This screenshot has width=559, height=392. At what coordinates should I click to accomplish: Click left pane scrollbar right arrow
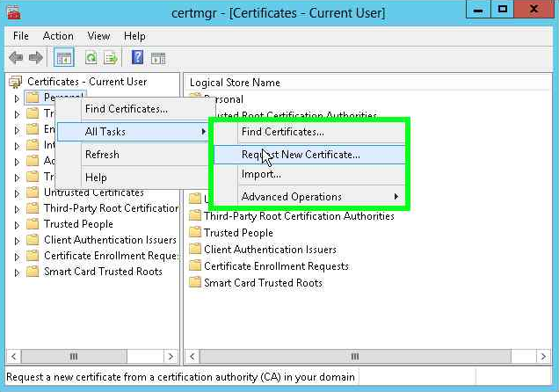(x=171, y=356)
